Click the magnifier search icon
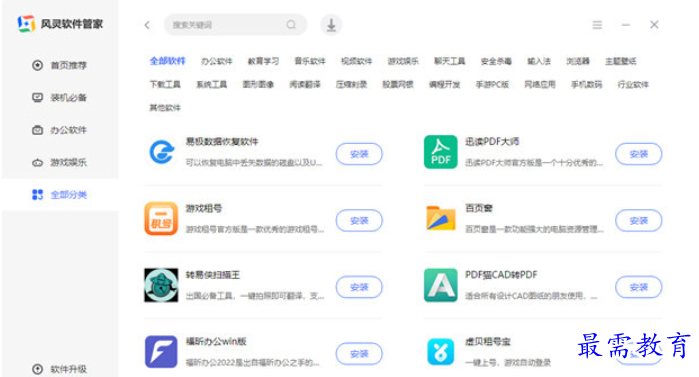This screenshot has width=699, height=377. click(291, 25)
